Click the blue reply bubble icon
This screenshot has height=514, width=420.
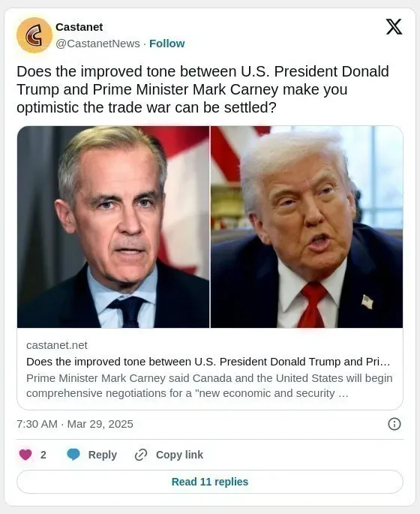tap(73, 455)
